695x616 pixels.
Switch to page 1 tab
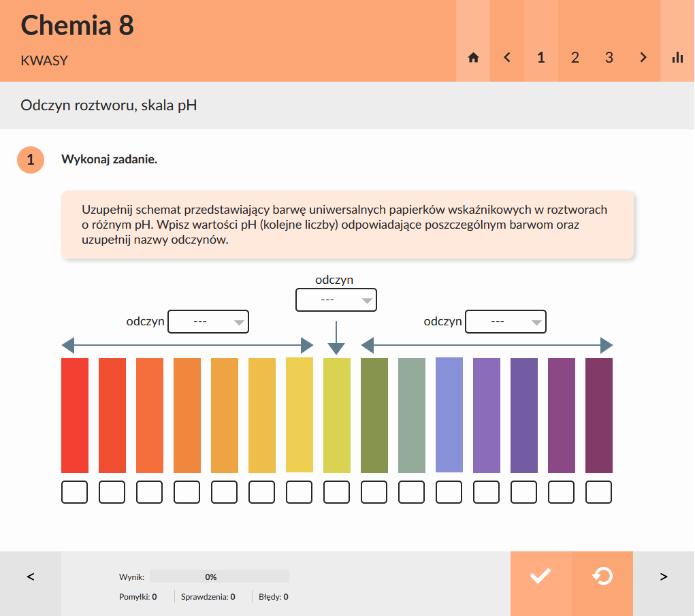(x=541, y=58)
